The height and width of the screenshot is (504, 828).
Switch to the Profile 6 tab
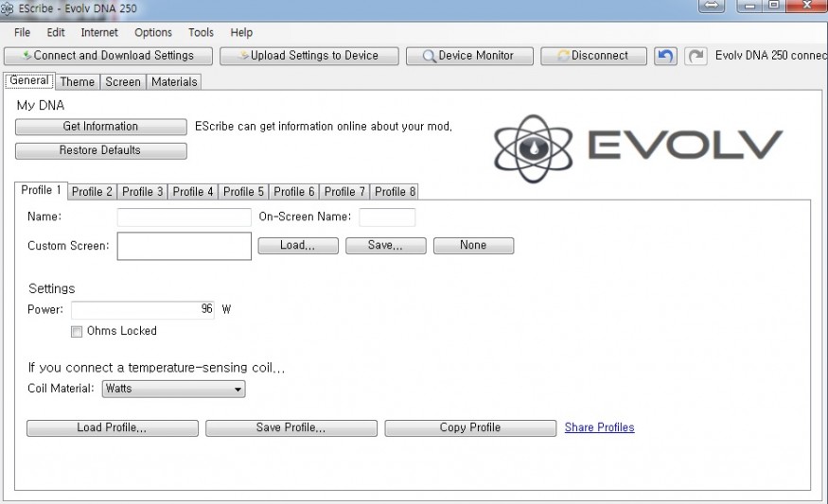pyautogui.click(x=294, y=192)
